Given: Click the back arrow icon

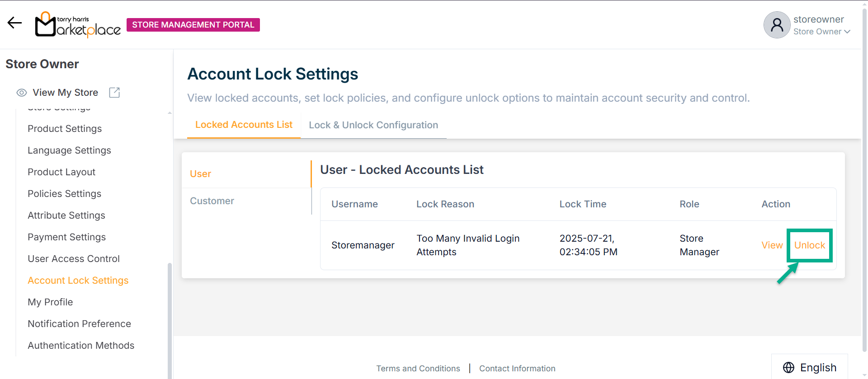Looking at the screenshot, I should [x=14, y=23].
